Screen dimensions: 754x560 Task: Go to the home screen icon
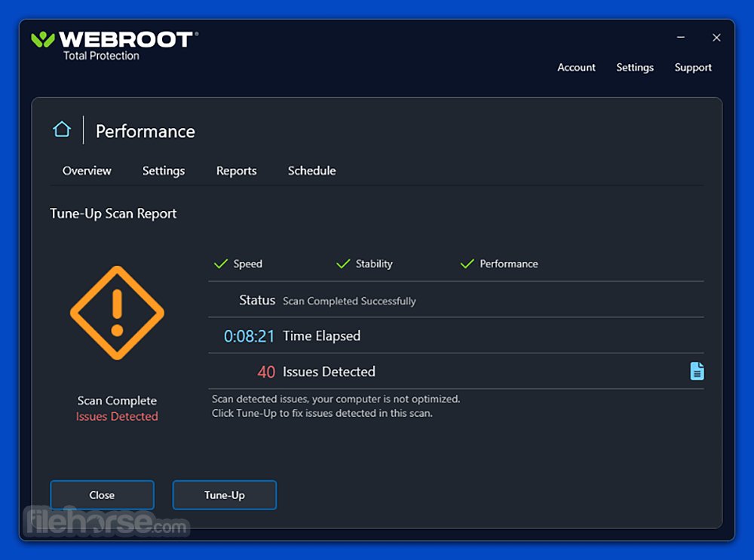pos(62,130)
